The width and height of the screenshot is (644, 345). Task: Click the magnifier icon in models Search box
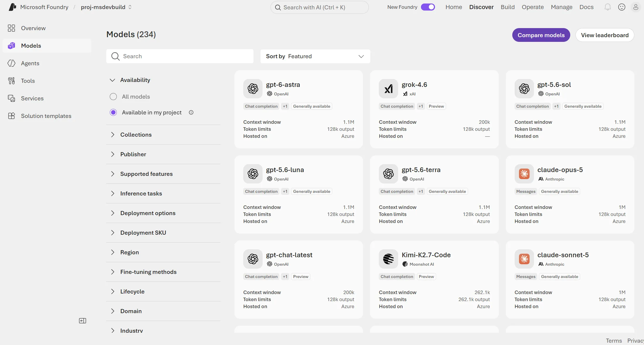tap(116, 56)
